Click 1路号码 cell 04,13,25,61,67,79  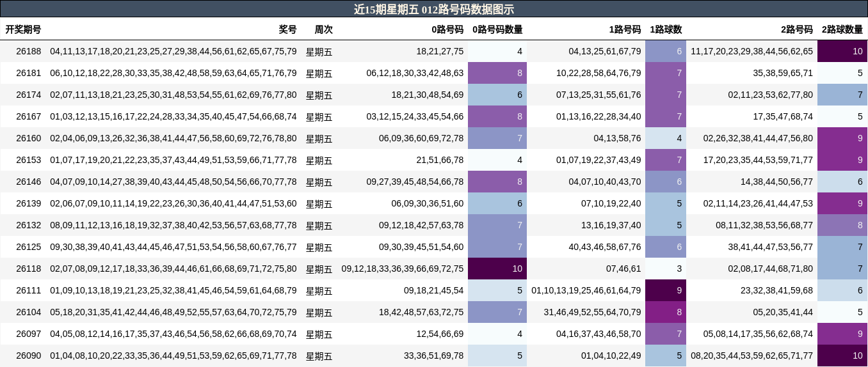point(605,51)
